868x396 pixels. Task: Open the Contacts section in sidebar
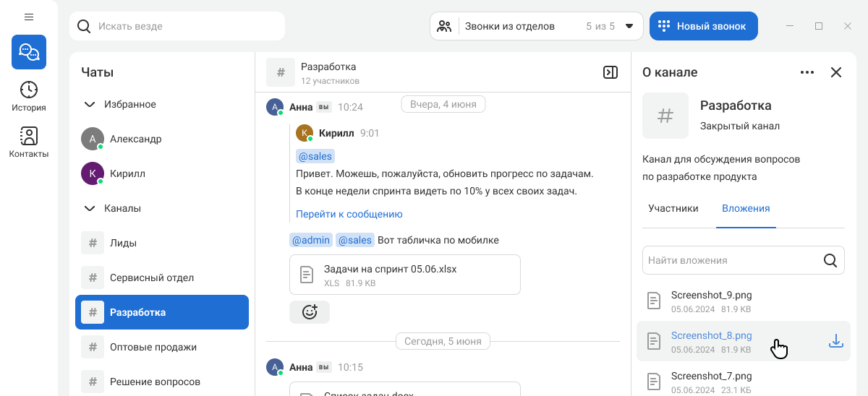(x=29, y=142)
